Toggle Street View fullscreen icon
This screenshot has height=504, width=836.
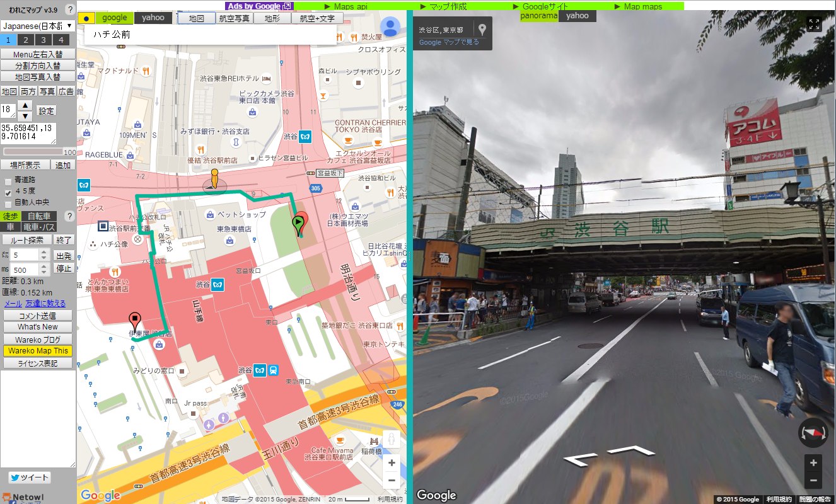814,25
